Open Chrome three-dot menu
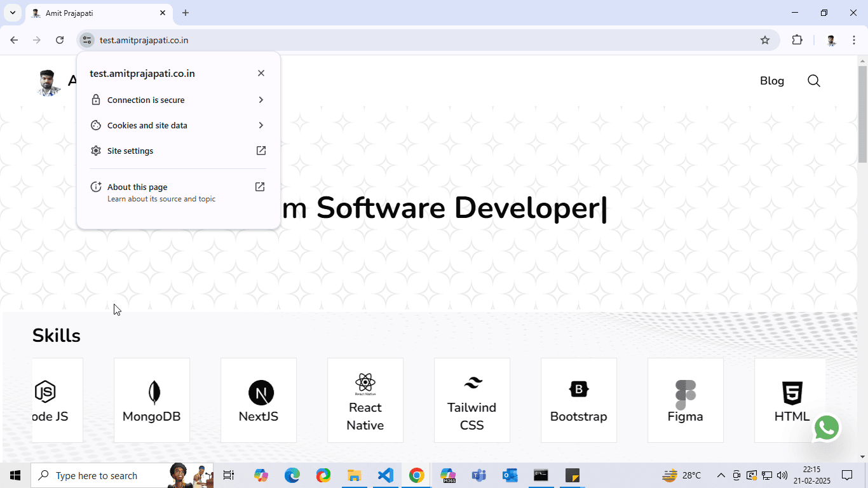Viewport: 868px width, 488px height. 853,40
